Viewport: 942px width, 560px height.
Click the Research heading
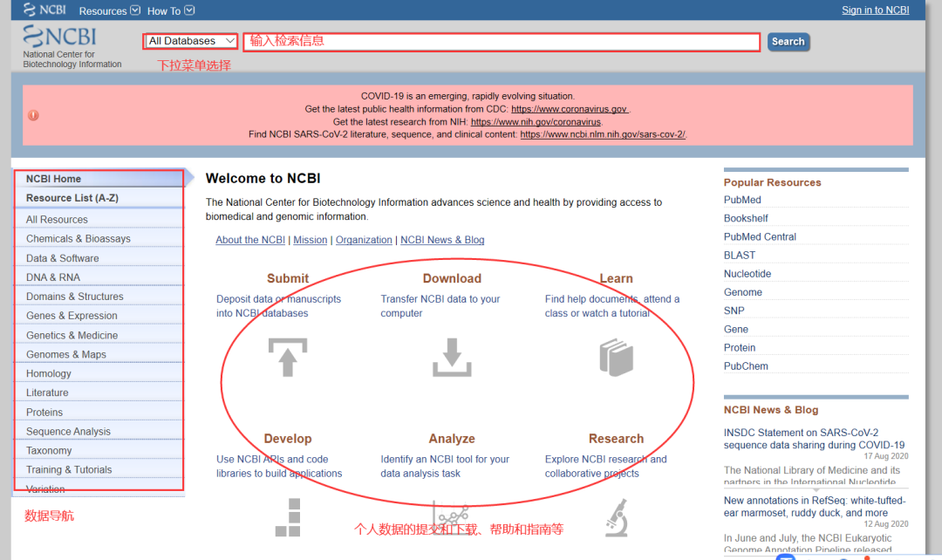[617, 439]
